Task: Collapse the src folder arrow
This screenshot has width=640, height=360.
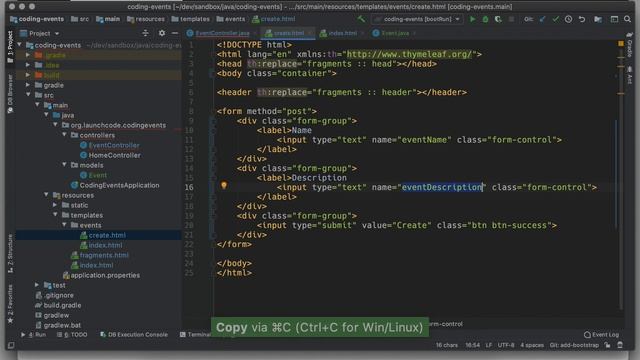Action: (x=28, y=95)
